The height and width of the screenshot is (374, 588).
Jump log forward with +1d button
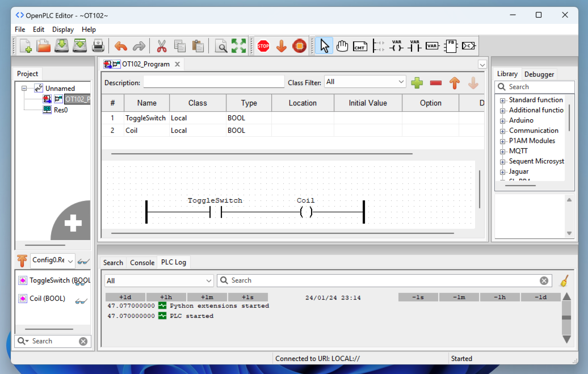[x=125, y=297]
